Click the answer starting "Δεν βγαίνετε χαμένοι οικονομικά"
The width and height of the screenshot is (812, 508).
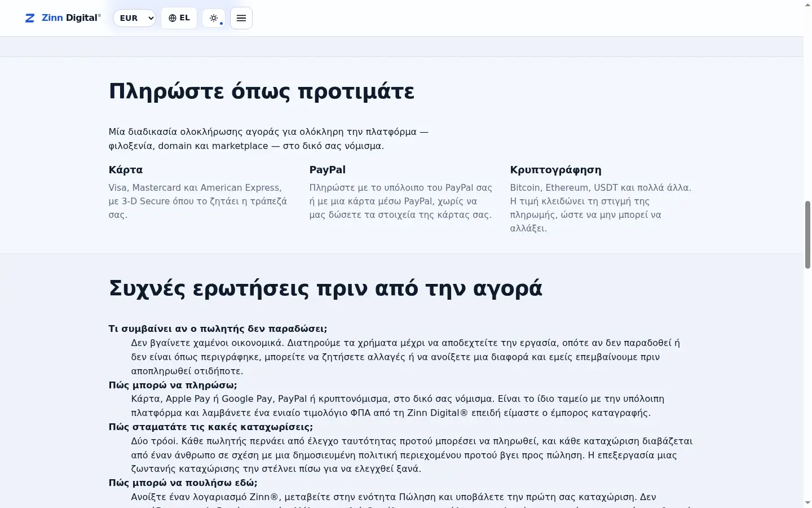(x=406, y=357)
